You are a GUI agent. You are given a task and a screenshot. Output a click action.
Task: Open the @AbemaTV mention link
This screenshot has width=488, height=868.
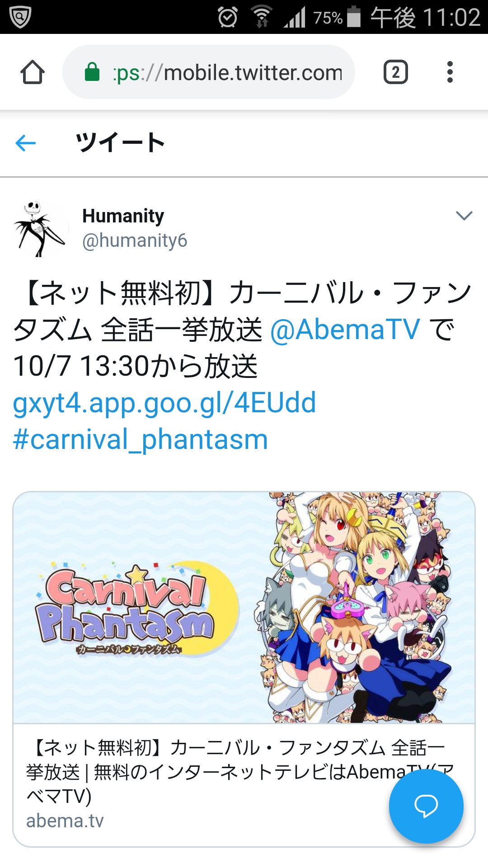point(345,329)
